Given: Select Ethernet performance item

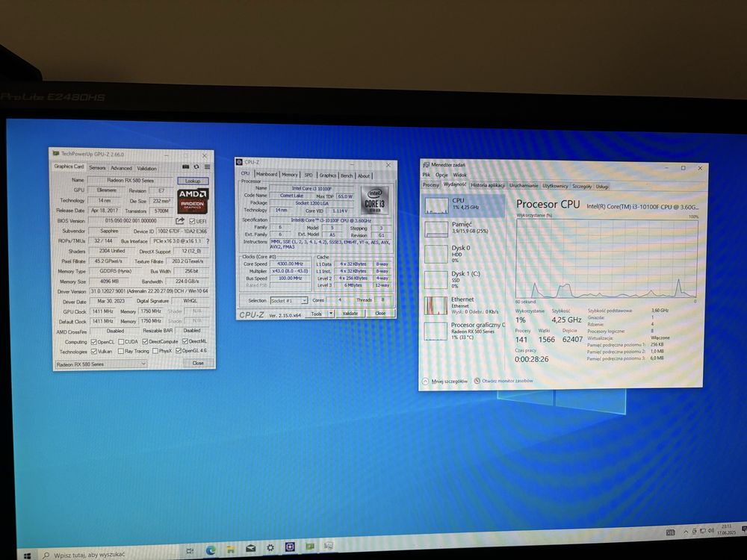Looking at the screenshot, I should pos(464,305).
